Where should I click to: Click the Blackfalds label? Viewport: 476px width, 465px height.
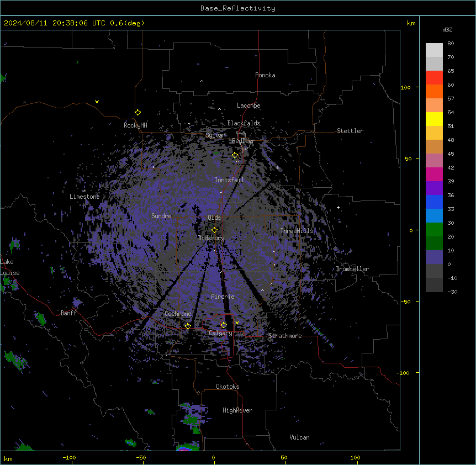point(244,123)
